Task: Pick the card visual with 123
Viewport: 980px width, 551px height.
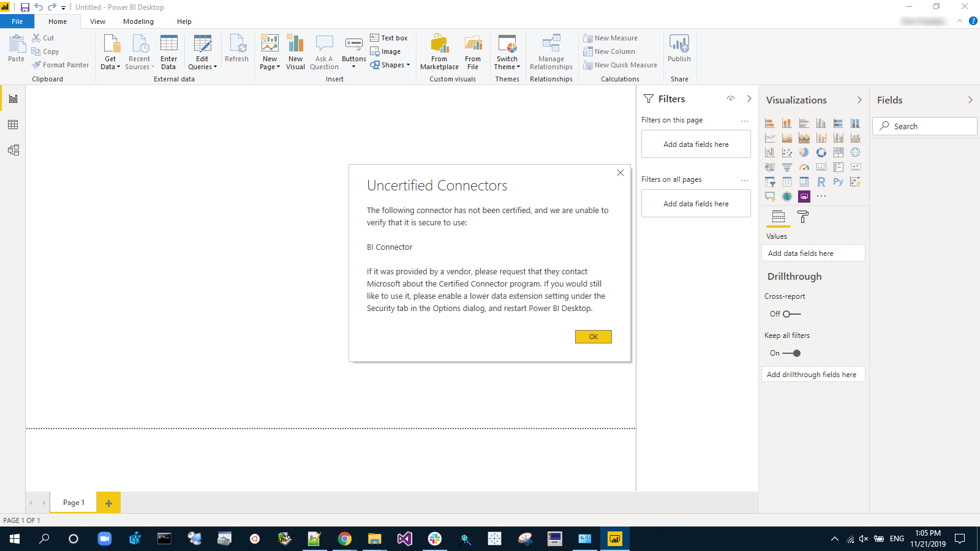Action: (x=821, y=167)
